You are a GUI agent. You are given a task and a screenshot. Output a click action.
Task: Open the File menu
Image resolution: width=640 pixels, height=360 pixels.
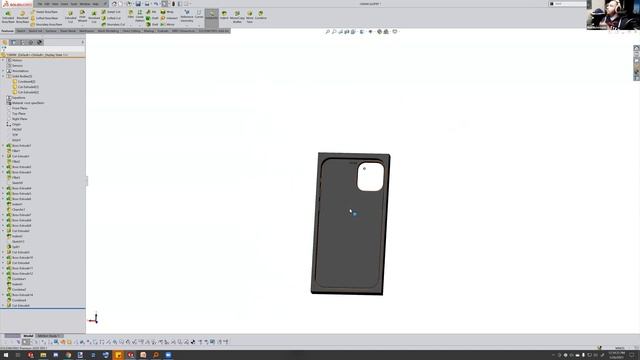click(x=40, y=4)
